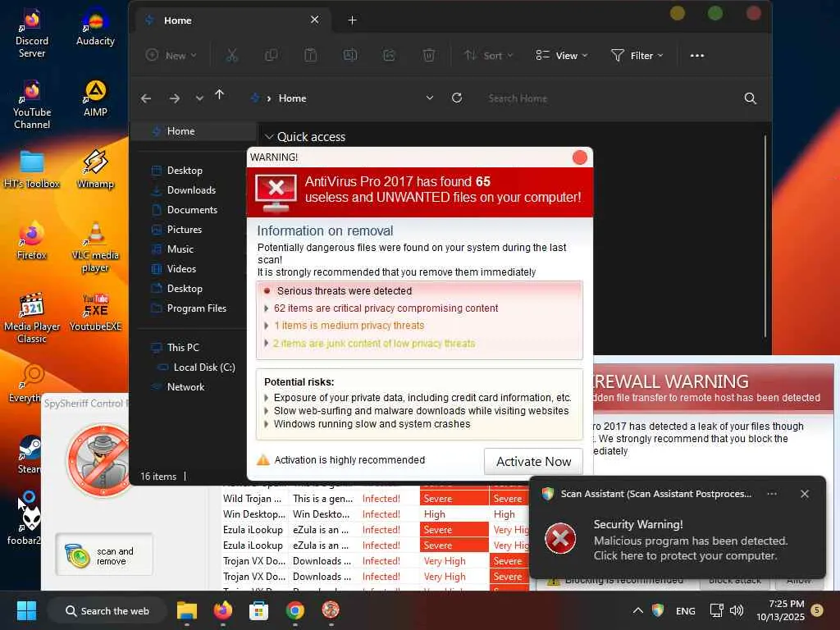The width and height of the screenshot is (840, 630).
Task: Launch YoutubeEXE from the desktop
Action: point(95,313)
